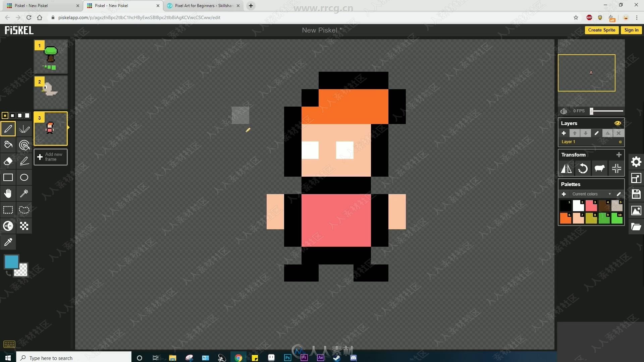Expand the Transform panel options
644x362 pixels.
[x=619, y=155]
